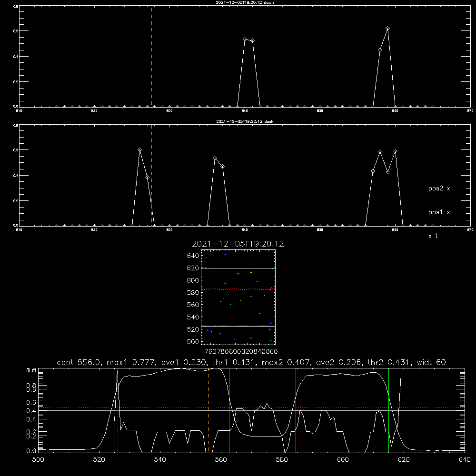Select the small scatter image in the center
The image size is (476, 476).
click(238, 297)
